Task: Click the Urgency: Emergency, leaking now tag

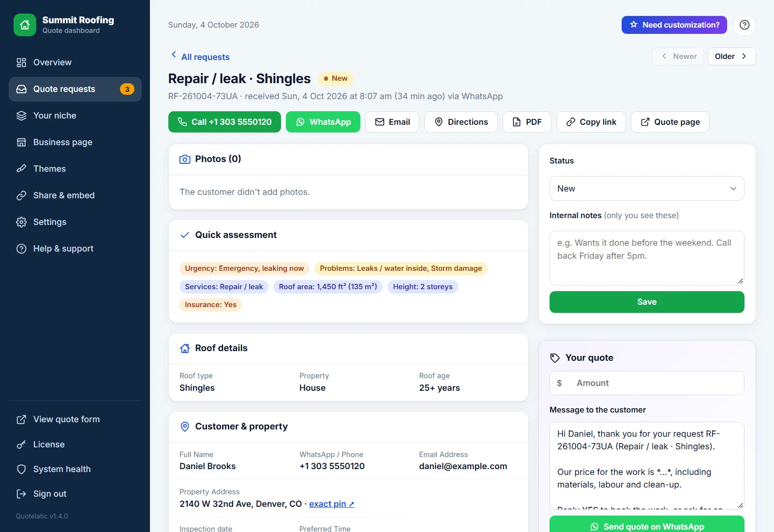Action: 244,268
